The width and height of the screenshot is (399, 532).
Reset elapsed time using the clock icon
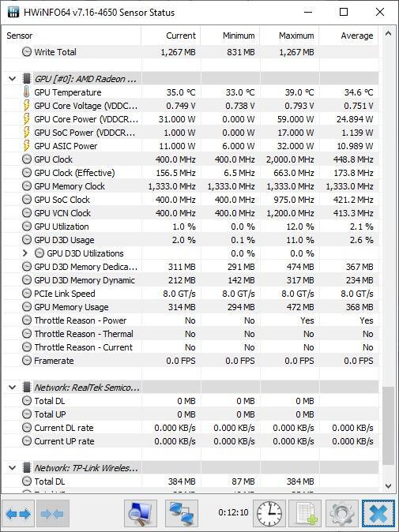[269, 514]
